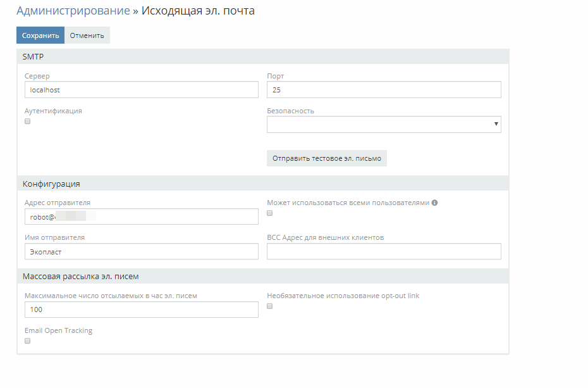Go to the Администрирование breadcrumb link
Viewport: 588px width, 388px height.
(x=73, y=11)
